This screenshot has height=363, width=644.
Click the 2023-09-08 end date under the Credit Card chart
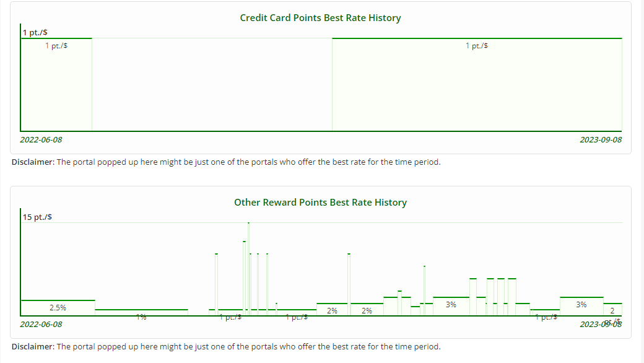(x=601, y=139)
